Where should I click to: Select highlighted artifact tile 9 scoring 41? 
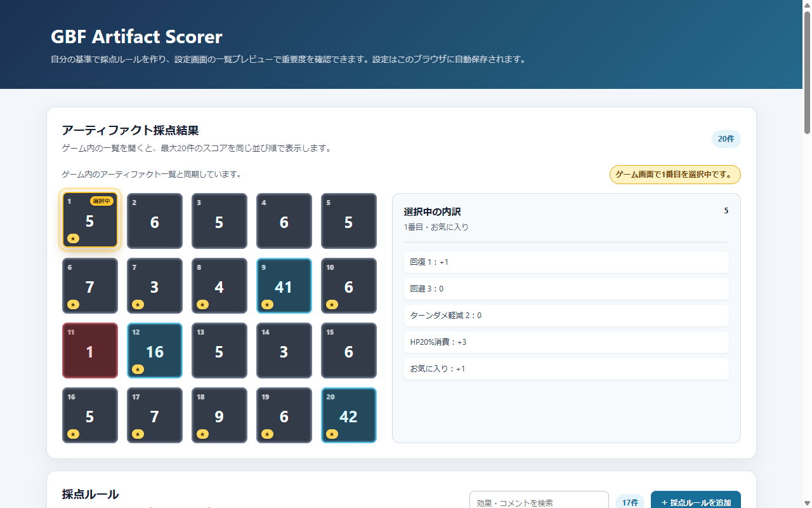[284, 285]
